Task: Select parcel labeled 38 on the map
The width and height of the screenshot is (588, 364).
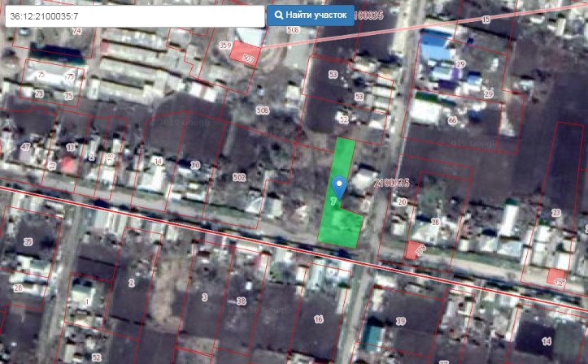Action: click(241, 301)
